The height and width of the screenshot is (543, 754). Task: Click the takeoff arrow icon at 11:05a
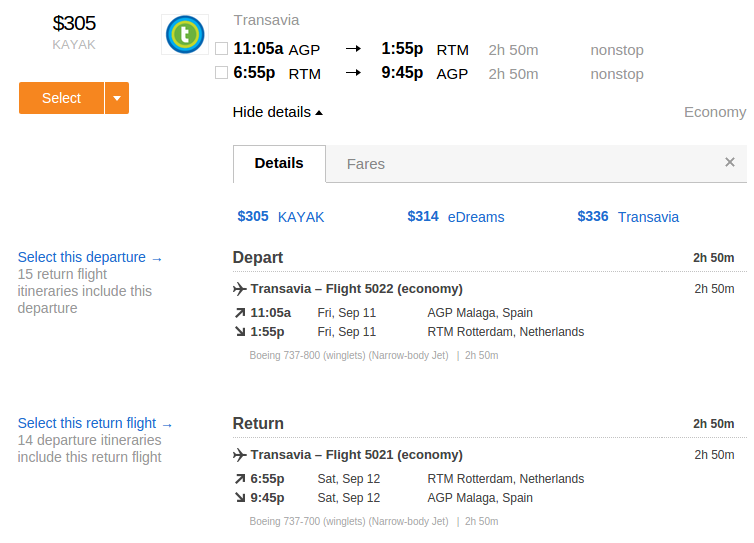240,313
